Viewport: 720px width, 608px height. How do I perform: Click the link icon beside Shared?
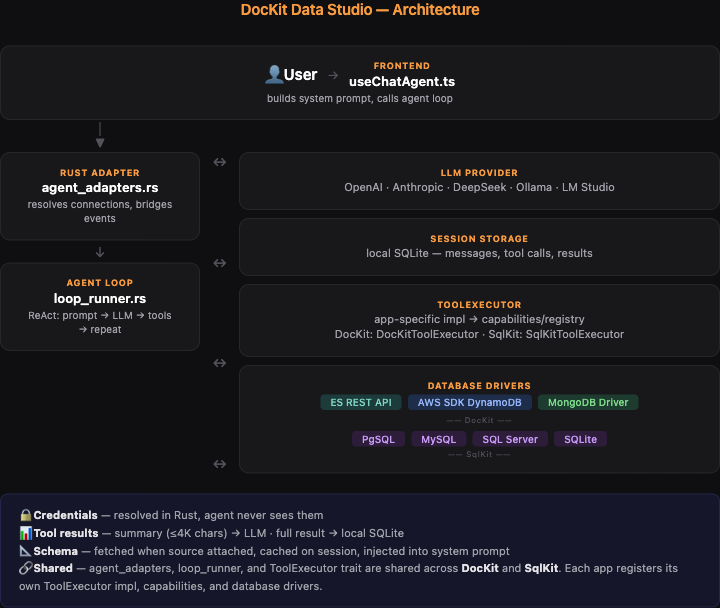click(25, 568)
